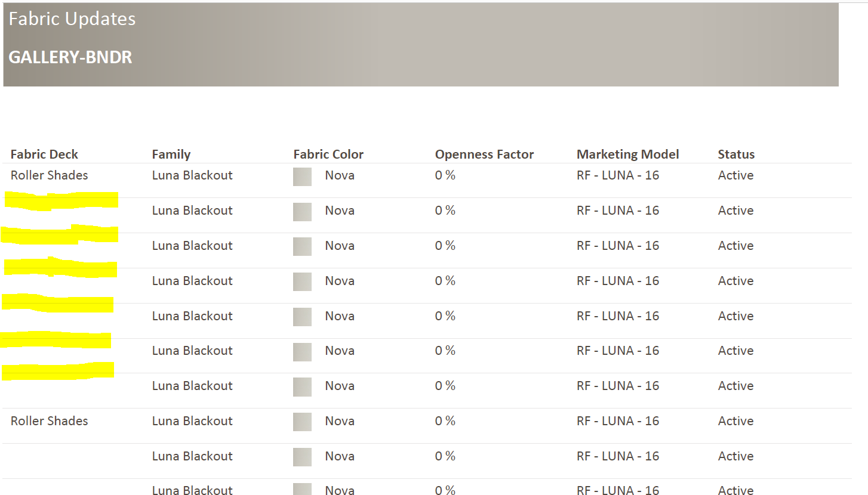Click the Family column header
This screenshot has width=868, height=495.
pos(171,154)
